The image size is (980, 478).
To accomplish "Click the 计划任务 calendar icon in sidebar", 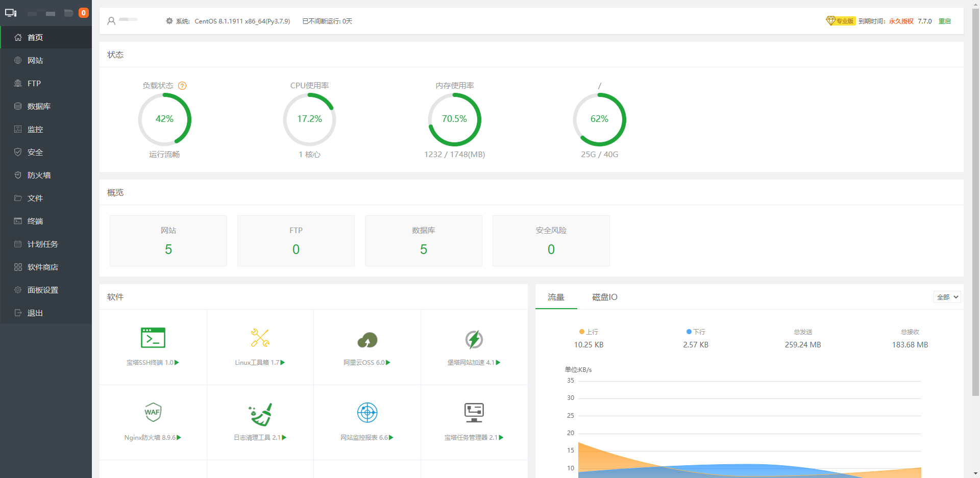I will point(18,244).
